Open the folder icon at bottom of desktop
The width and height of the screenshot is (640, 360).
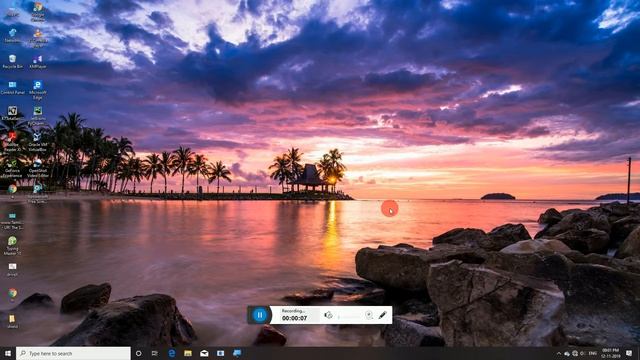(x=12, y=321)
